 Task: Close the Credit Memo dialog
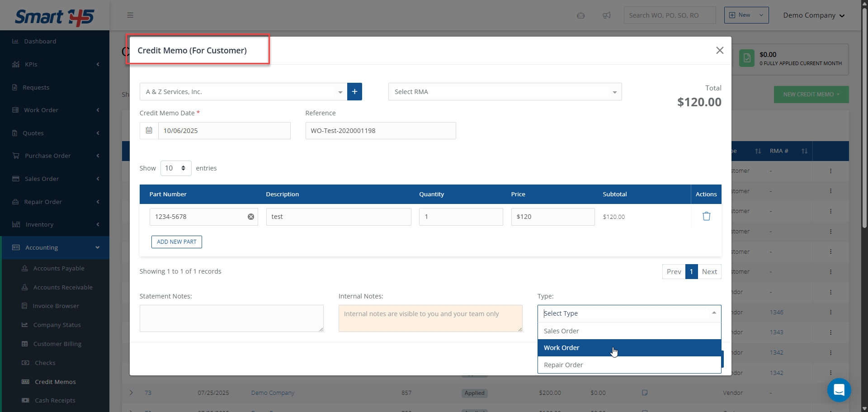(x=720, y=50)
